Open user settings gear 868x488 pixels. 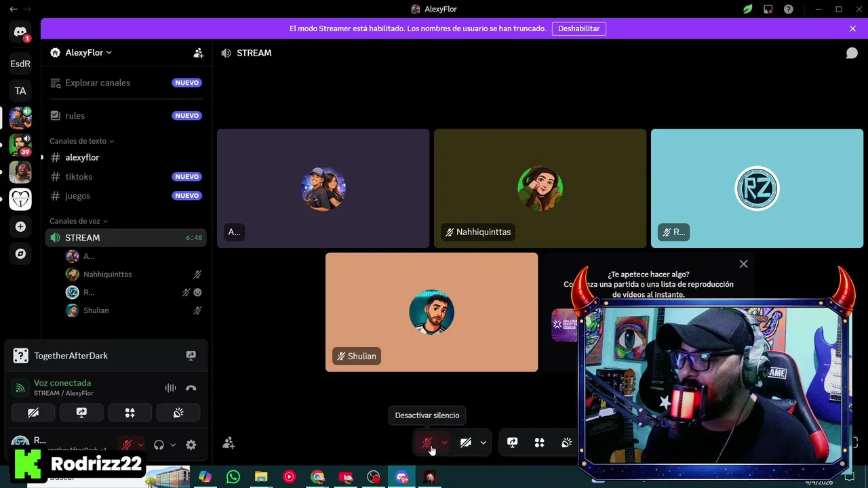pos(191,445)
